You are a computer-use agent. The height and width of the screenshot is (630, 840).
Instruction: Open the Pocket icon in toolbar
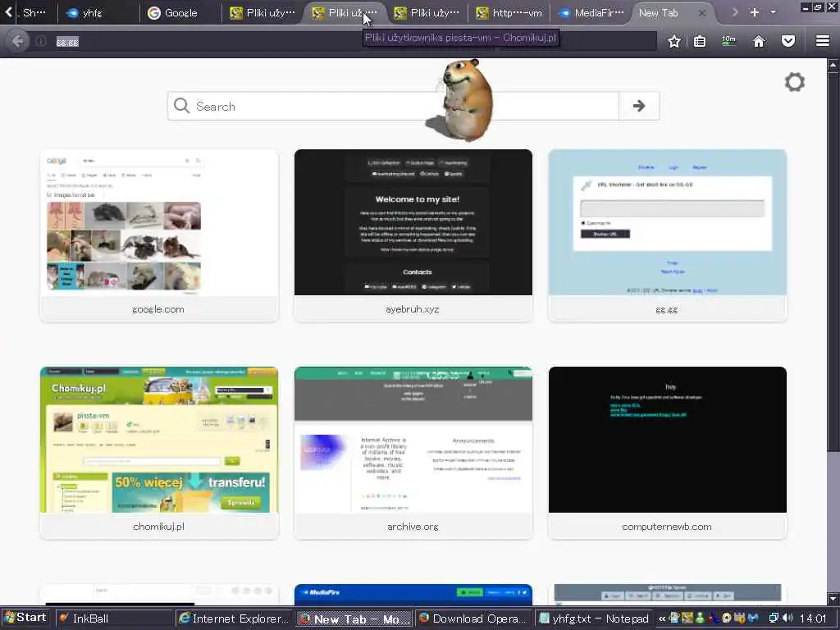(x=788, y=41)
